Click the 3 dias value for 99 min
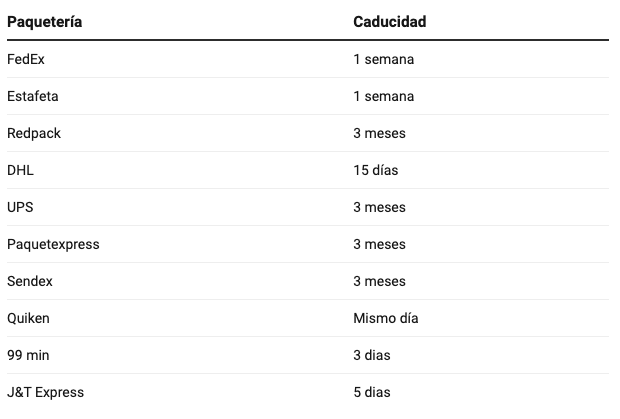620x419 pixels. pyautogui.click(x=372, y=355)
